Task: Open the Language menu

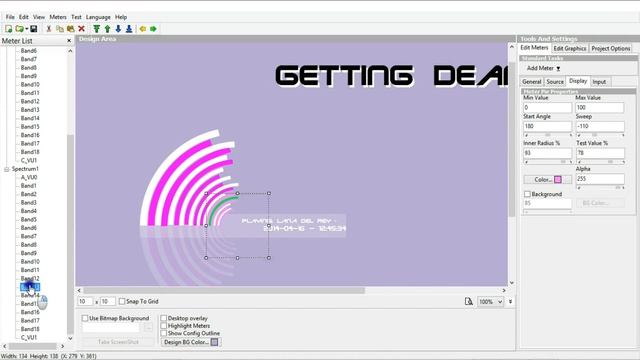Action: tap(98, 17)
